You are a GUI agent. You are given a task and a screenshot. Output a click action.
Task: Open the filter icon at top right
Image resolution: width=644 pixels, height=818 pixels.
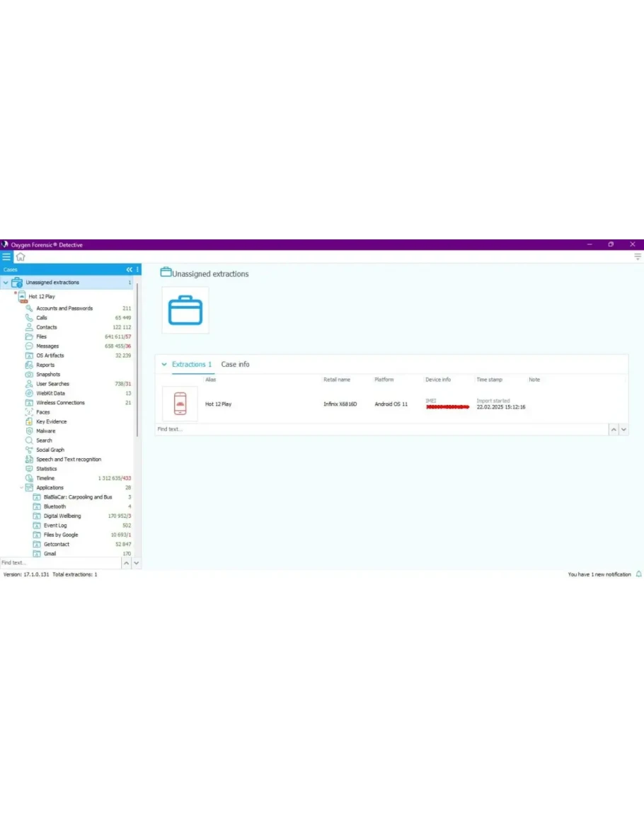tap(638, 256)
